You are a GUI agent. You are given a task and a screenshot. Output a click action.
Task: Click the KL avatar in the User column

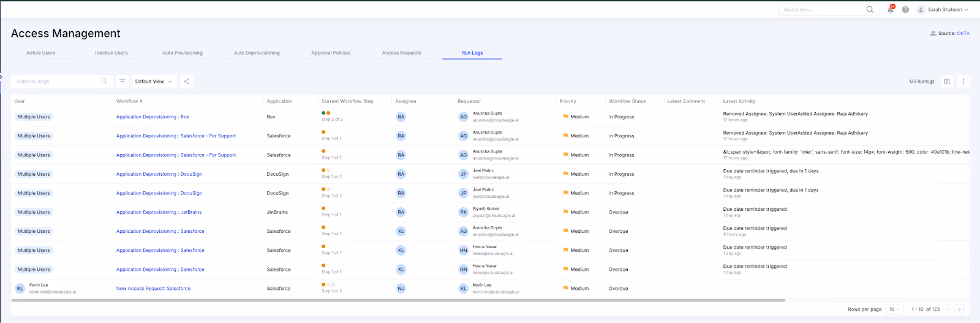[x=20, y=289]
